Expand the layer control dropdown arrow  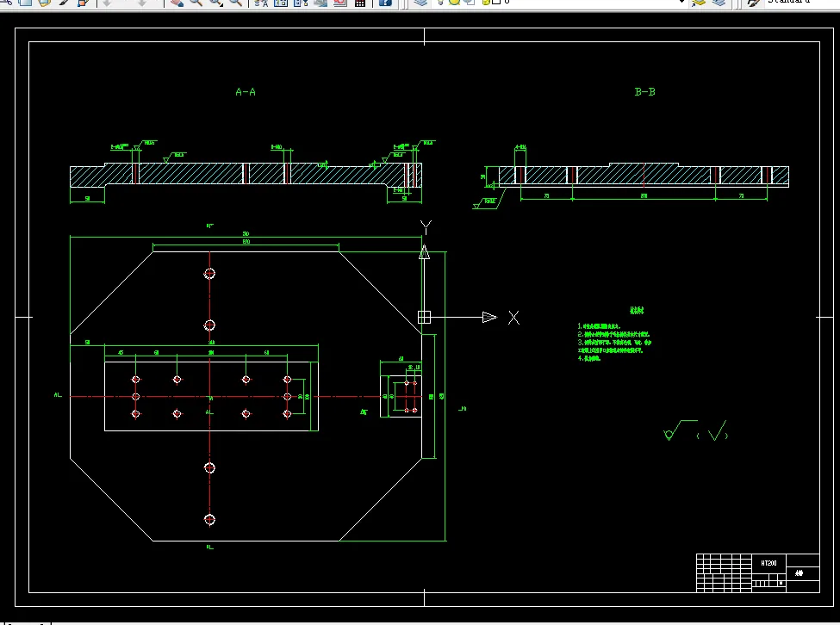[682, 2]
